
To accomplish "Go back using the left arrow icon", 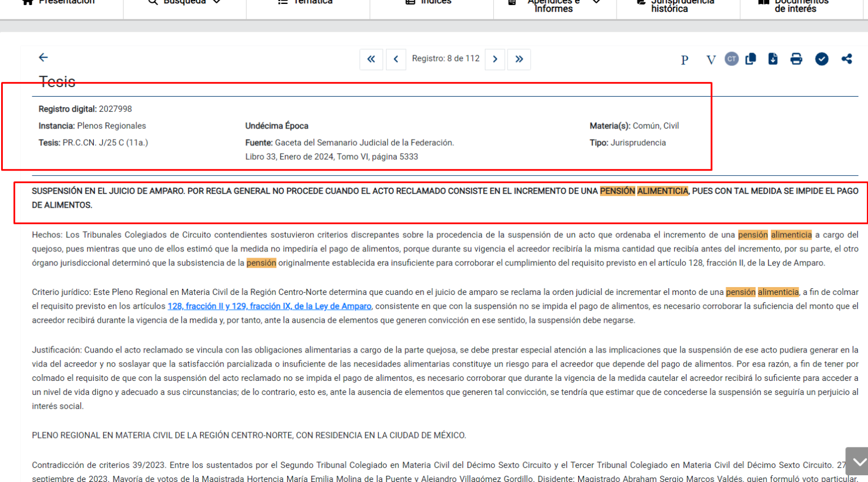I will click(44, 57).
